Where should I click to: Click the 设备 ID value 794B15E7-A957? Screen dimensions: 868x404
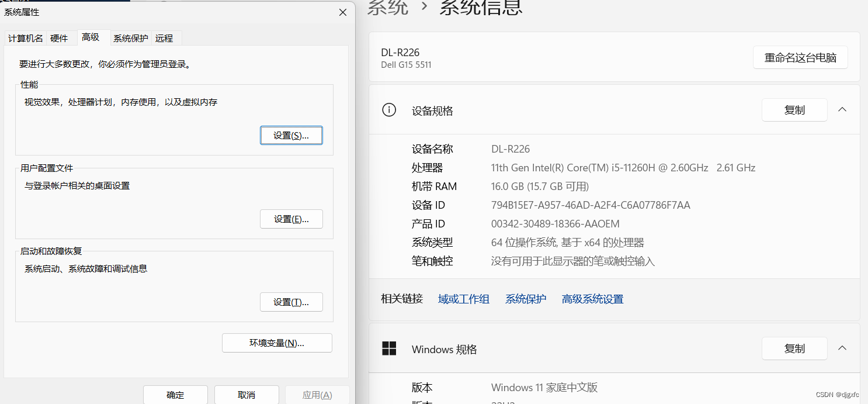(x=591, y=205)
